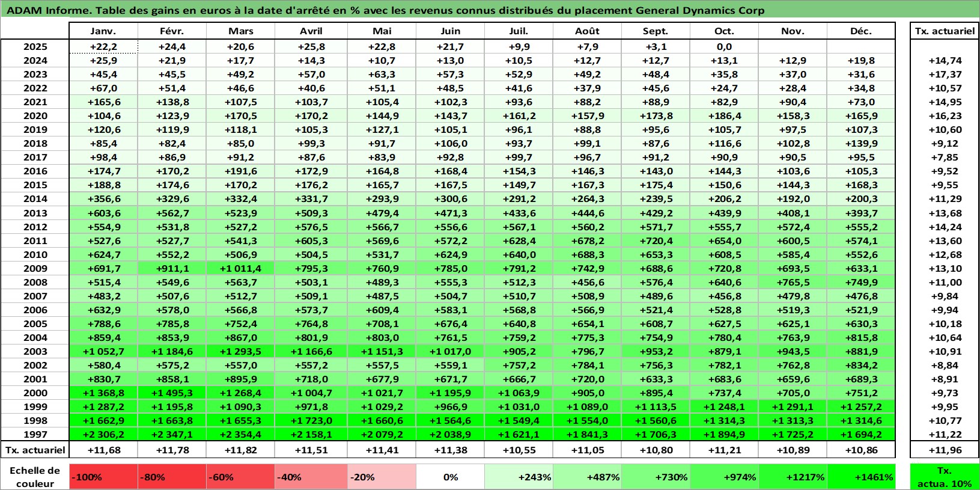Click the -80% color scale swatch
Image resolution: width=980 pixels, height=490 pixels.
pos(172,476)
